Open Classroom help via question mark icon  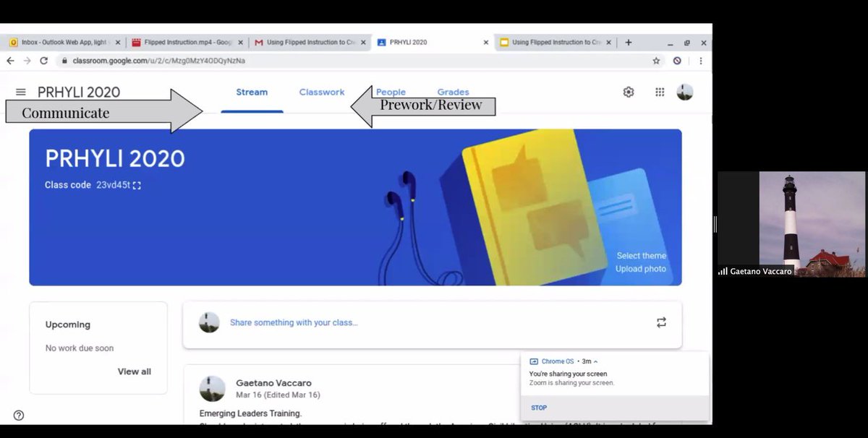(x=18, y=416)
